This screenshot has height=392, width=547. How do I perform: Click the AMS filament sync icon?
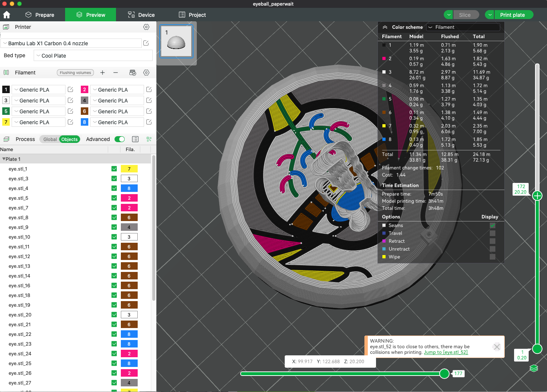click(133, 73)
